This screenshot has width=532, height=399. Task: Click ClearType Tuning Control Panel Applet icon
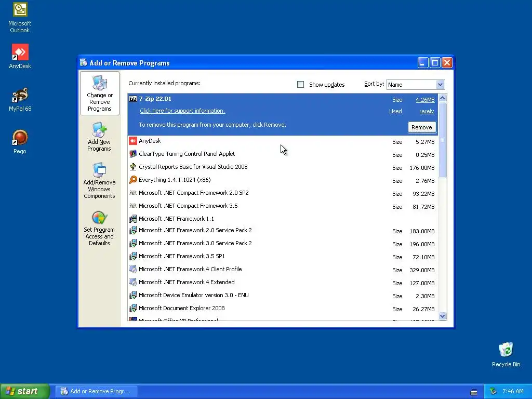pos(133,154)
